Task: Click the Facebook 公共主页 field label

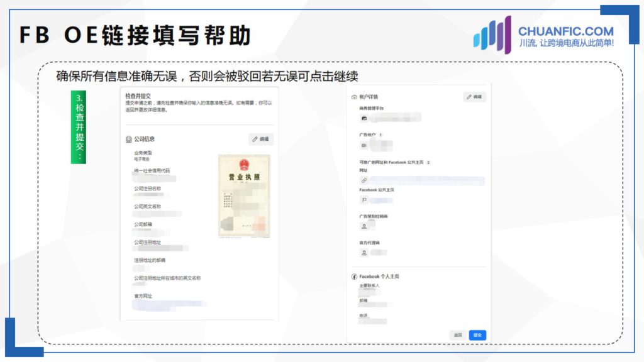Action: (377, 190)
